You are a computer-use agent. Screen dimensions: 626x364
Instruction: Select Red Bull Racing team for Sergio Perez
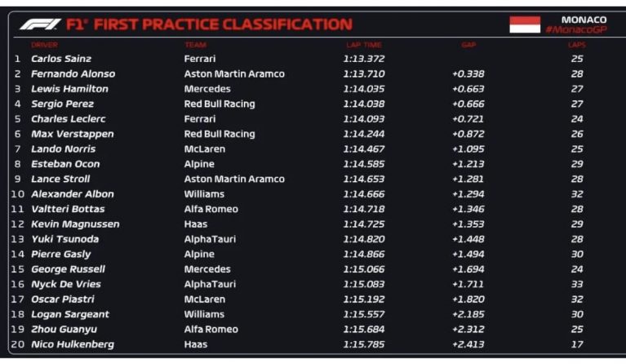[220, 104]
